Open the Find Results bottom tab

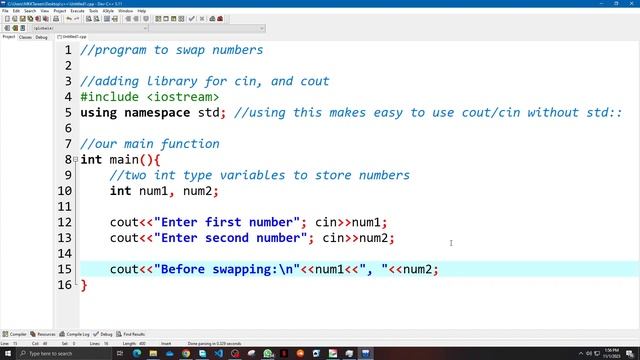(x=131, y=334)
